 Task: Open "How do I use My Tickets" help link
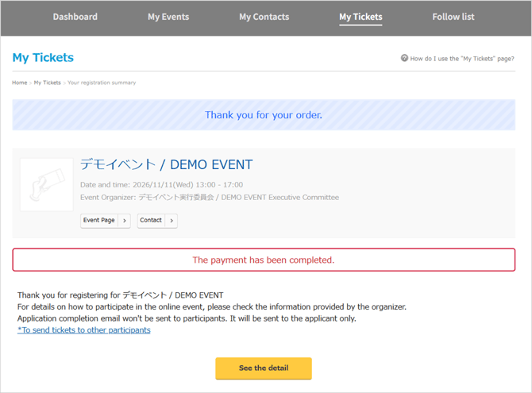coord(461,59)
